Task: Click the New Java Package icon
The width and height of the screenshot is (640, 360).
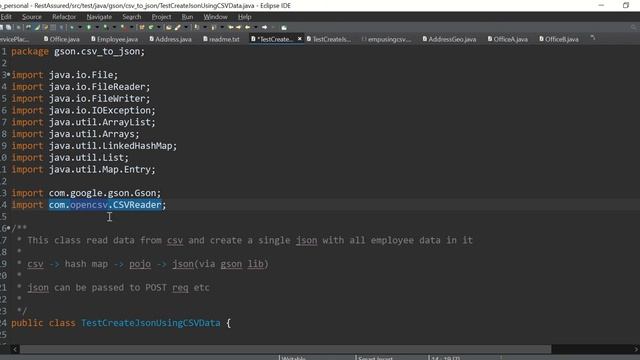Action: point(142,27)
